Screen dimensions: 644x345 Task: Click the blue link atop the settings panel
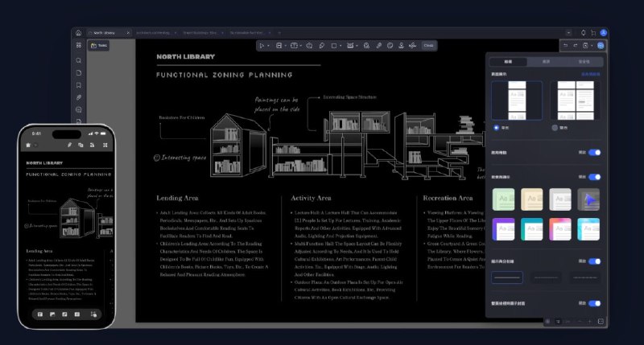591,73
